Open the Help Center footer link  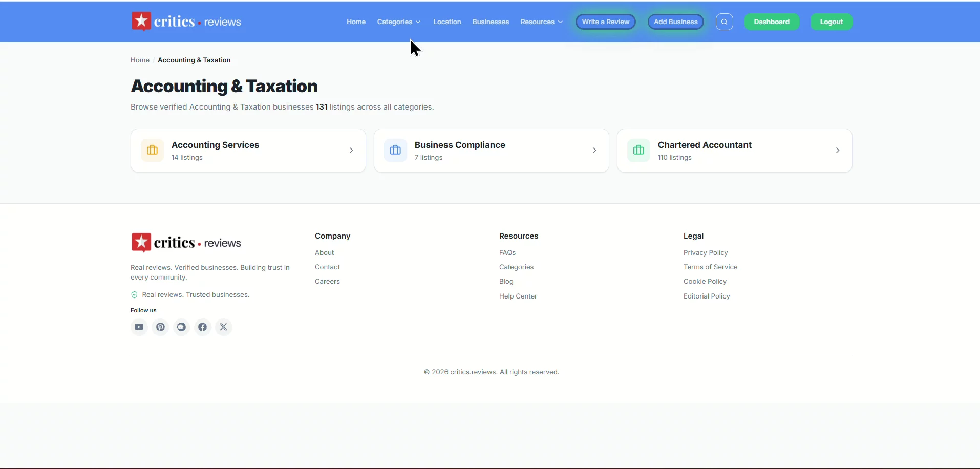click(518, 296)
